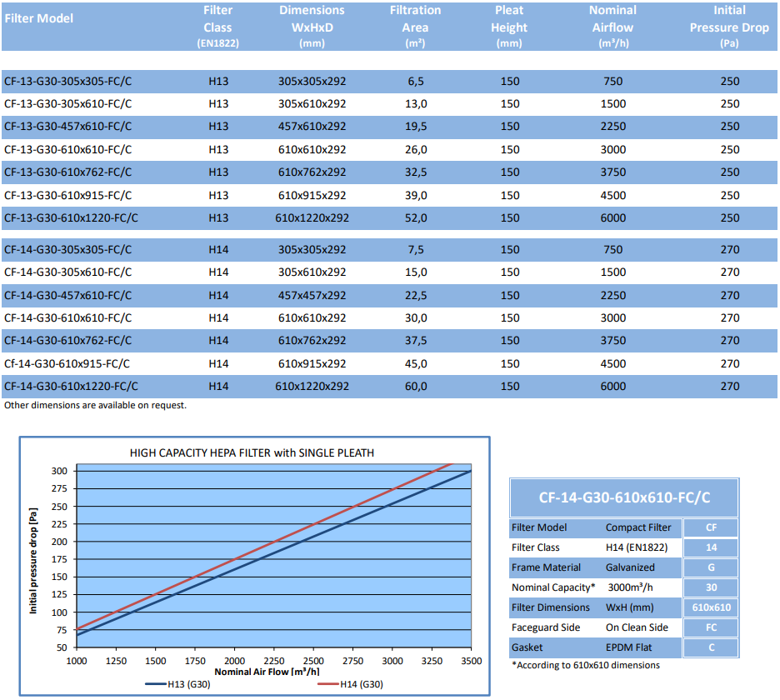Select model CF-13-G30-610x762-FC/C

[67, 172]
